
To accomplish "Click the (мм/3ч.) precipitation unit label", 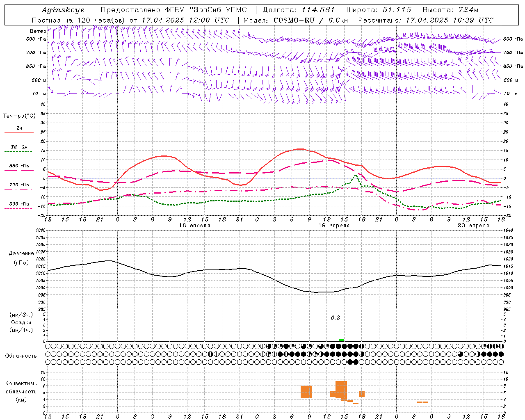I will 21,315.
